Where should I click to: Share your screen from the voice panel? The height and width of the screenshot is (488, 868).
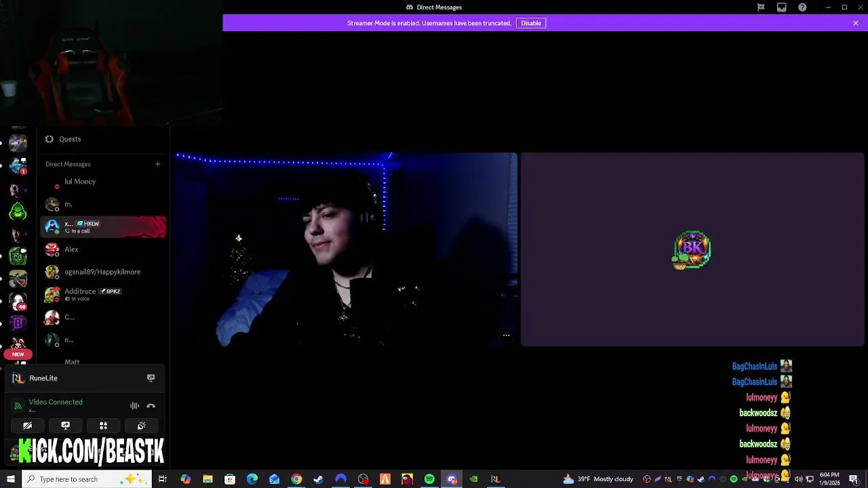tap(65, 426)
